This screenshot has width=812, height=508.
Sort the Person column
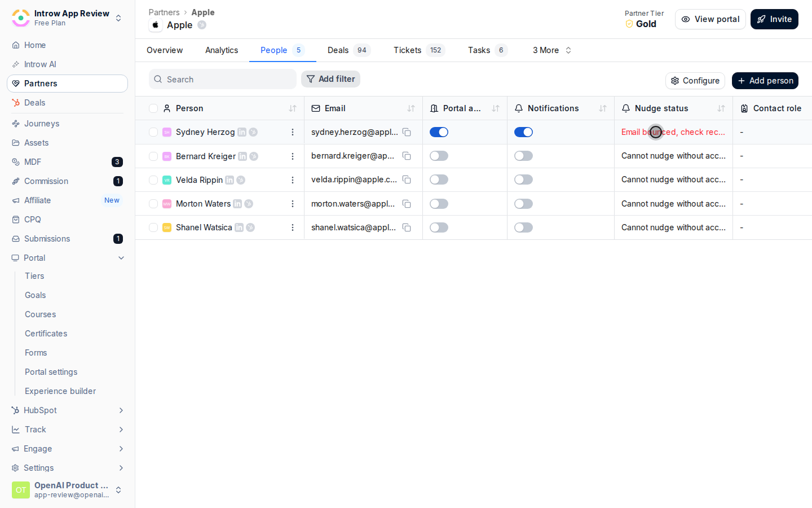point(293,108)
